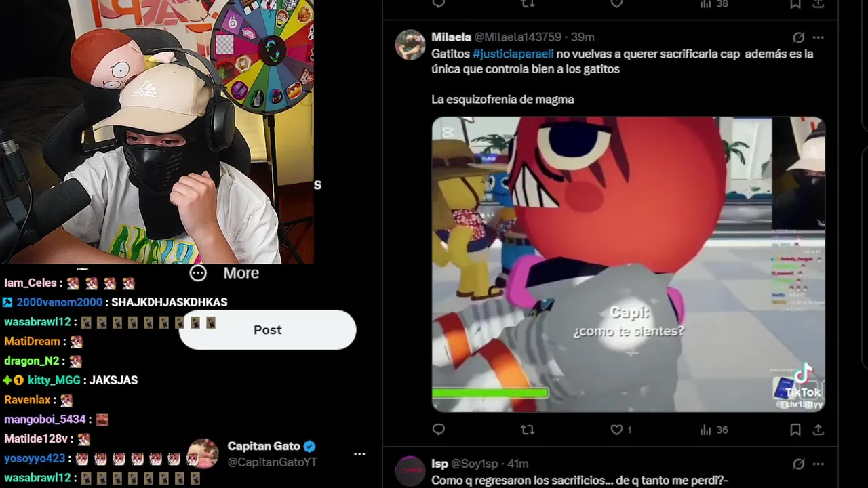Screen dimensions: 868x488
Task: Open Milaela's profile avatar
Action: pyautogui.click(x=410, y=45)
